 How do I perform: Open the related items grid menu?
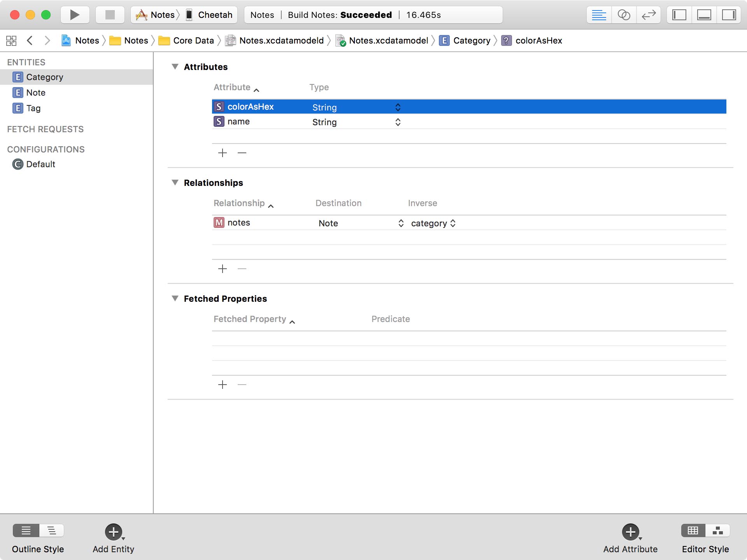pyautogui.click(x=11, y=40)
